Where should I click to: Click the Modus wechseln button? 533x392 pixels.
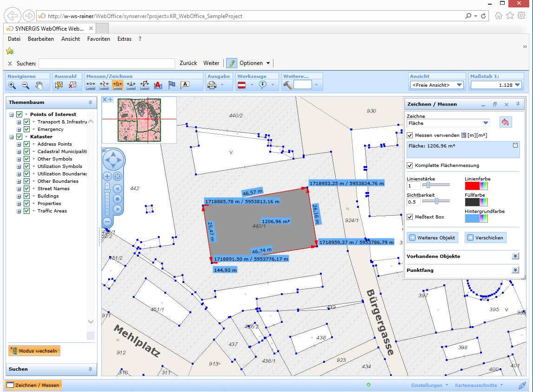pos(34,351)
